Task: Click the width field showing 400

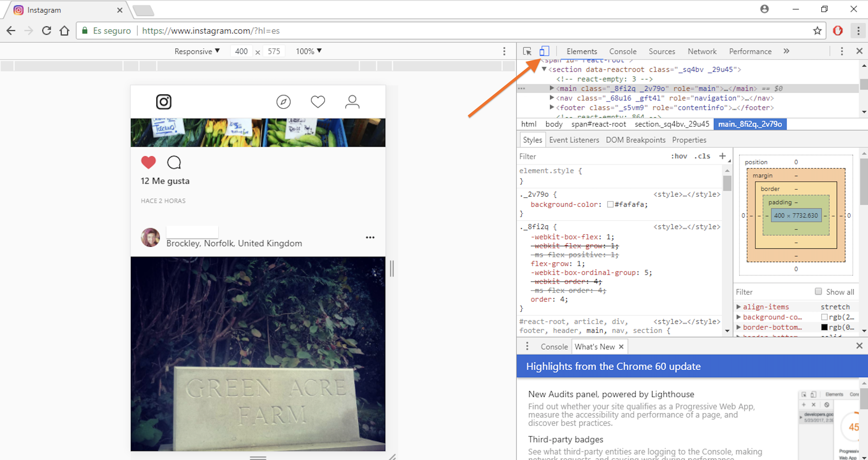Action: click(x=241, y=51)
